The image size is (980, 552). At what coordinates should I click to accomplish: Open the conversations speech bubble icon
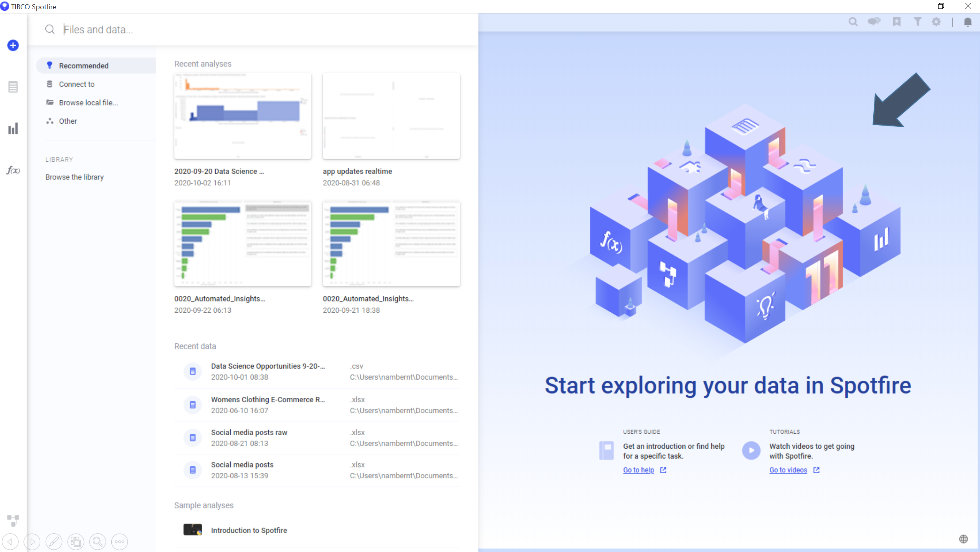pyautogui.click(x=874, y=22)
